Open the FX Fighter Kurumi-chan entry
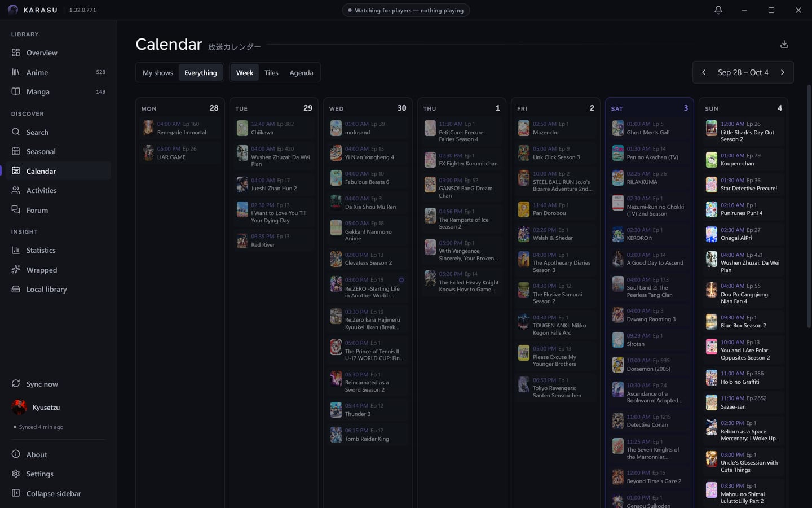812x508 pixels. (x=462, y=160)
